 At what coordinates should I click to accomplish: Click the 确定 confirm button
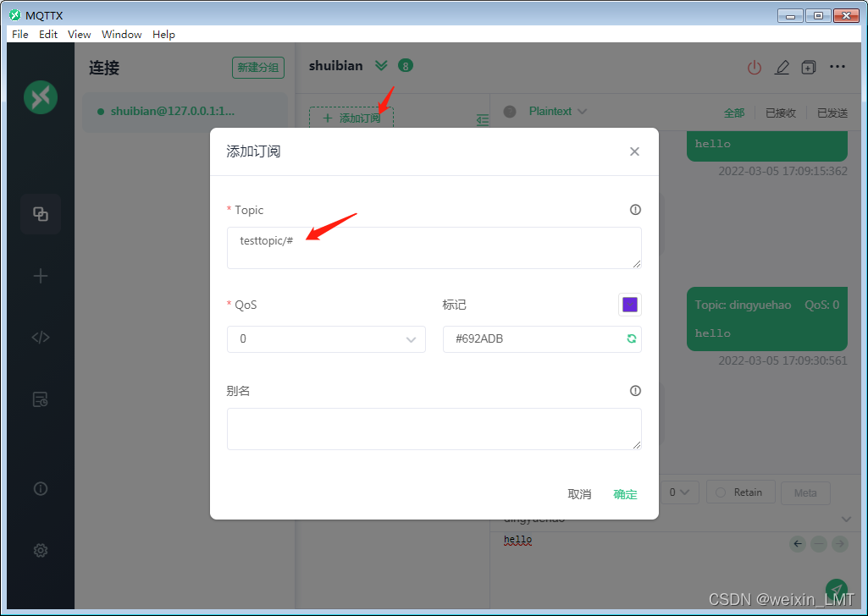click(625, 494)
